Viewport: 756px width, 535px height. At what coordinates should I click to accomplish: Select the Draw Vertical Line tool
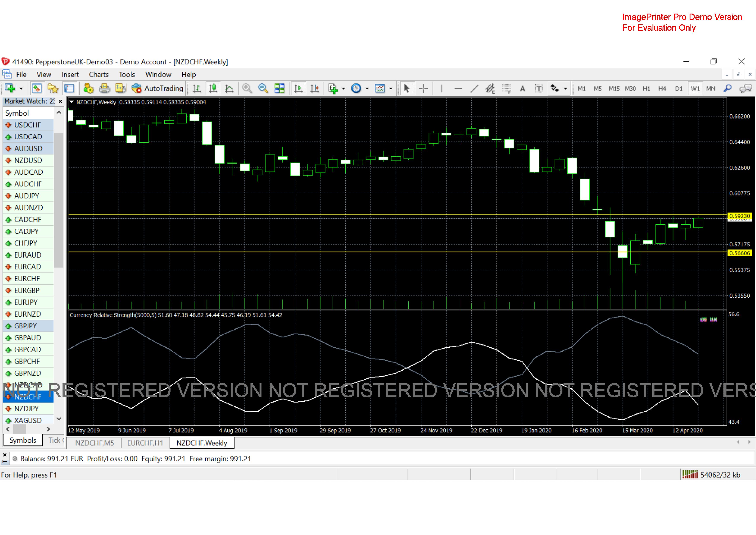pos(442,88)
